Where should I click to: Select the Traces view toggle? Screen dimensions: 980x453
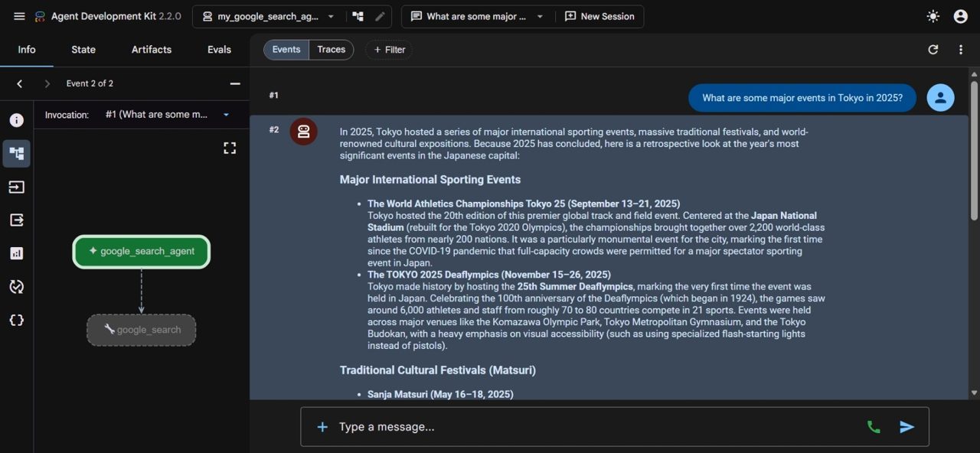pyautogui.click(x=332, y=50)
